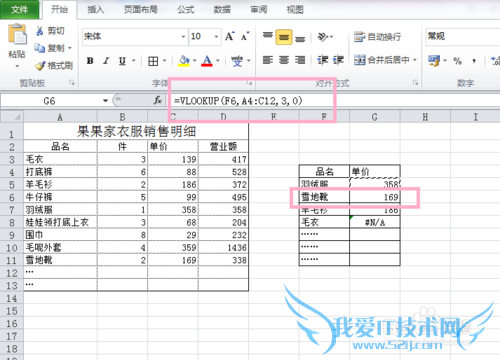Image resolution: width=500 pixels, height=360 pixels.
Task: Open the clipboard 剪贴板 dialog launcher
Action: 72,83
